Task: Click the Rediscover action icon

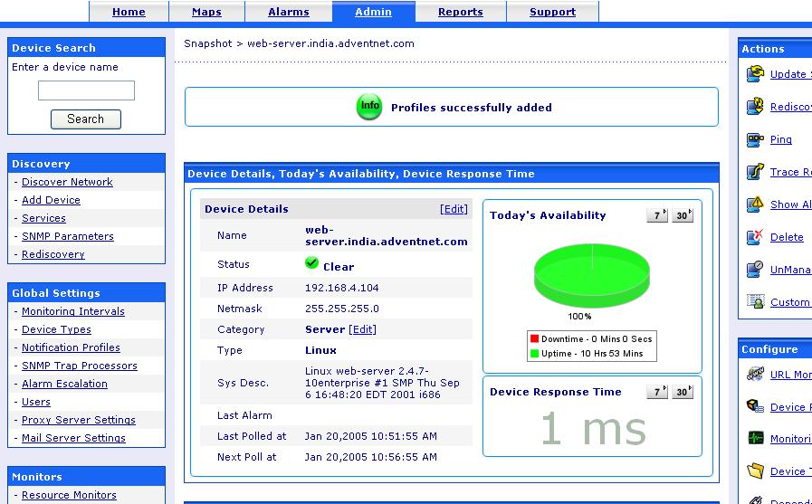Action: pos(755,106)
